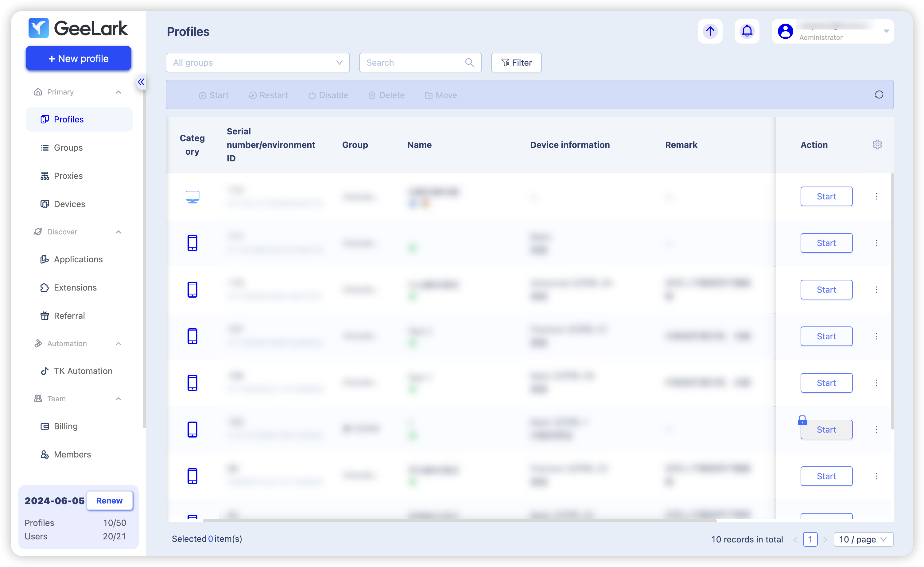The width and height of the screenshot is (924, 567).
Task: Create a new profile with + New profile
Action: [78, 59]
